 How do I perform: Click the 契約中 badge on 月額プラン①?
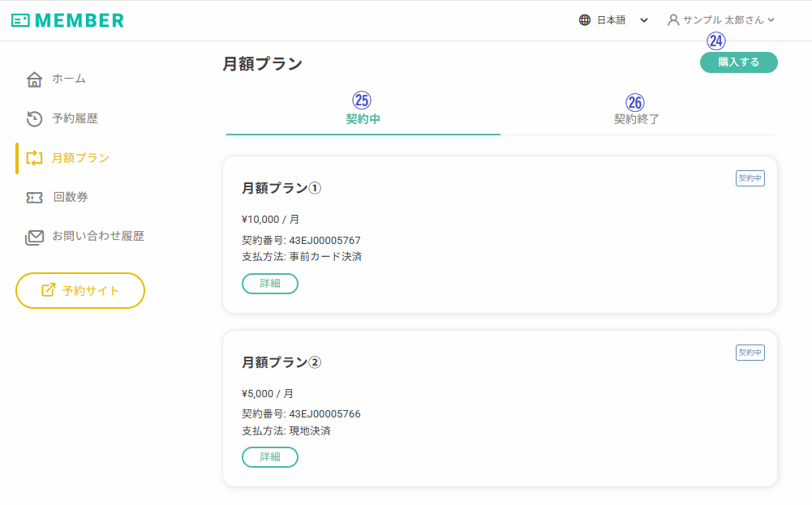point(750,178)
